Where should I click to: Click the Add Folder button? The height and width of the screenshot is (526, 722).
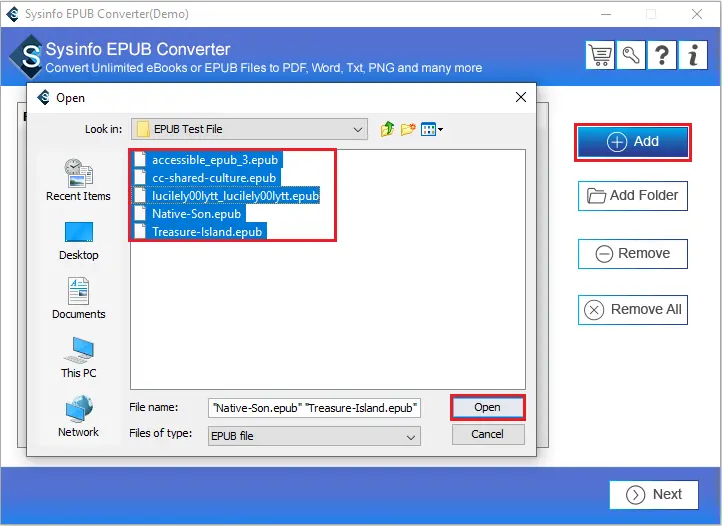[633, 196]
